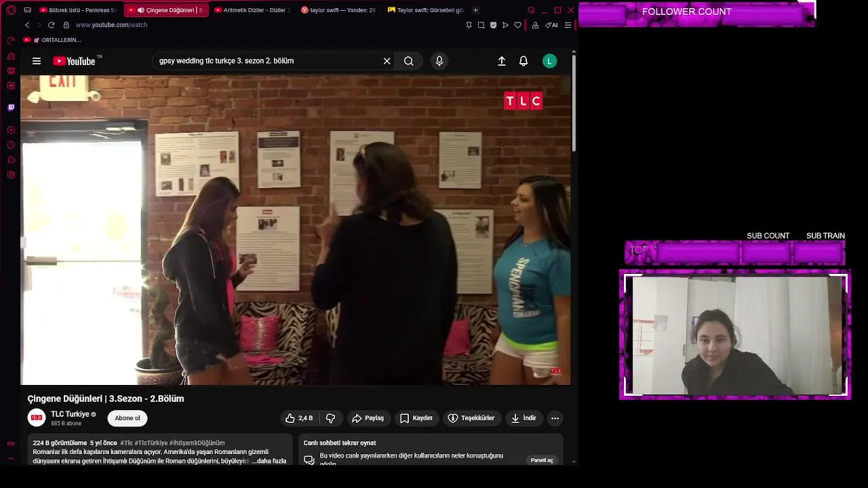Screen dimensions: 868x488
Task: Add page to bookmarks heart icon
Action: coord(517,25)
